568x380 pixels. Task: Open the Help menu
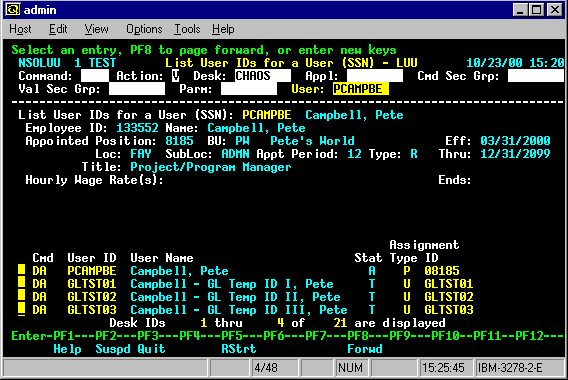click(223, 29)
